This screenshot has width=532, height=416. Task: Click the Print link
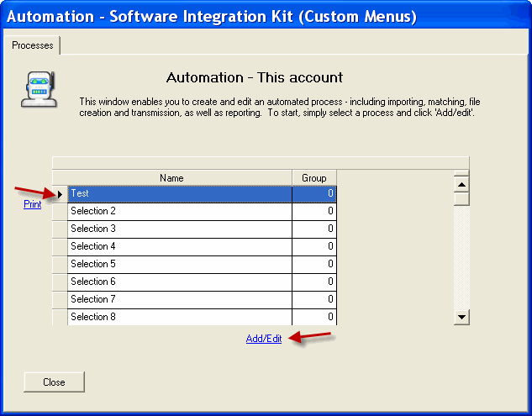(32, 204)
